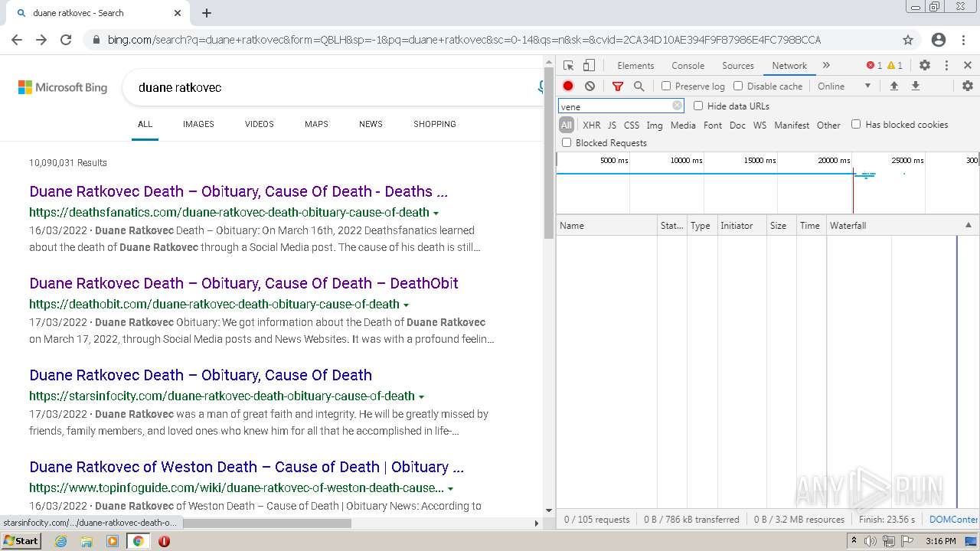The image size is (980, 551).
Task: Open network settings gear icon
Action: click(968, 86)
